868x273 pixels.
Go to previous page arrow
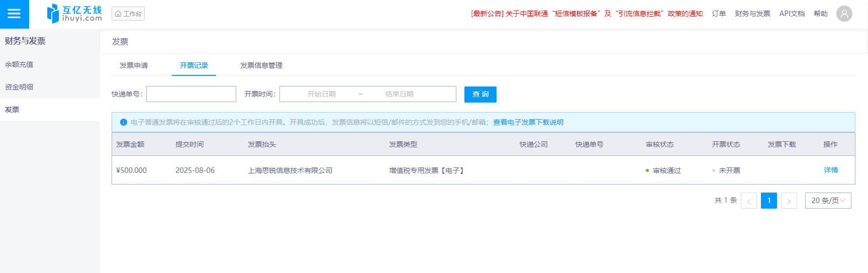(748, 201)
